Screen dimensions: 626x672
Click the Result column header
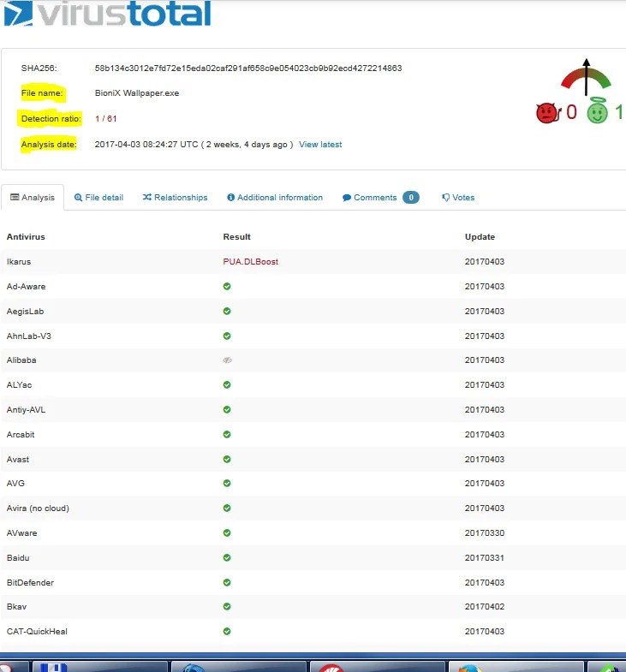(x=236, y=237)
